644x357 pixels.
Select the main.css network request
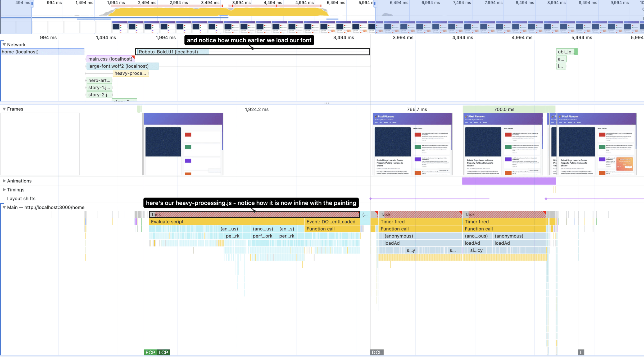pos(110,59)
